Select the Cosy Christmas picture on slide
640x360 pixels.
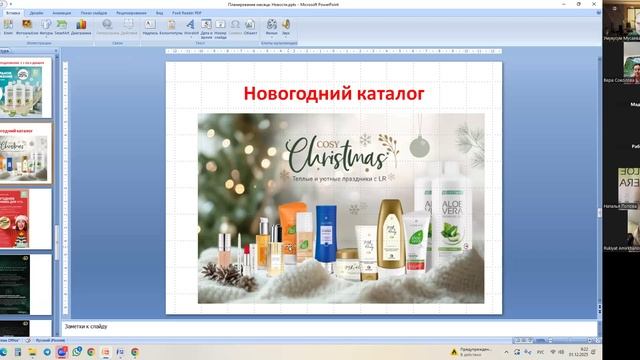click(x=341, y=208)
